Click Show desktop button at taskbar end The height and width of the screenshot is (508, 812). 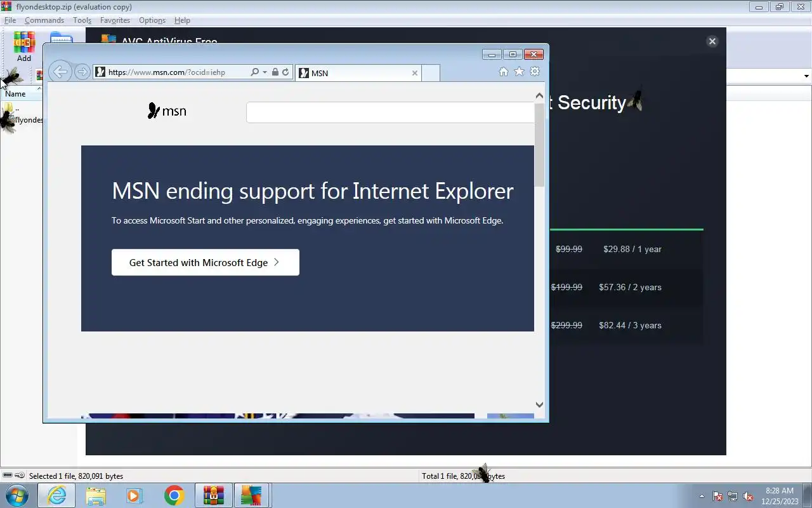[808, 495]
